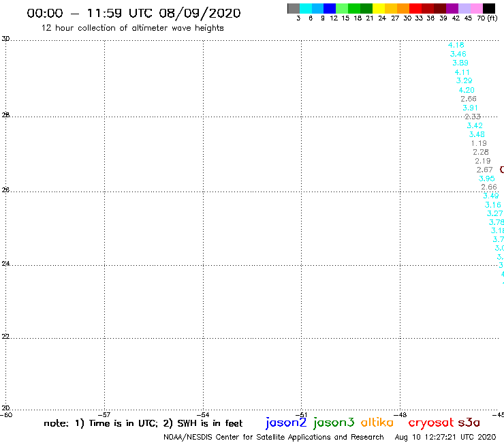This screenshot has width=504, height=443.
Task: Select the wave height value 3.29
Action: (x=464, y=80)
